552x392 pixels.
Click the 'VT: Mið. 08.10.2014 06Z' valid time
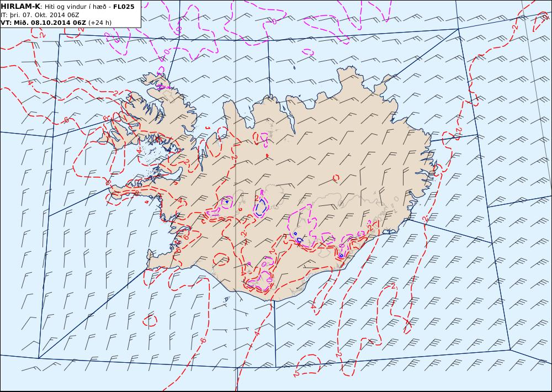(x=43, y=23)
